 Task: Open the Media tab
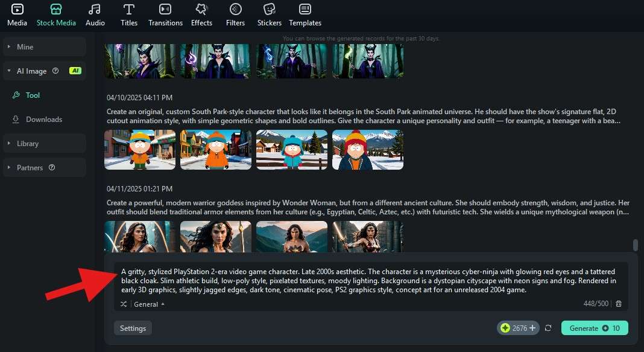point(17,15)
